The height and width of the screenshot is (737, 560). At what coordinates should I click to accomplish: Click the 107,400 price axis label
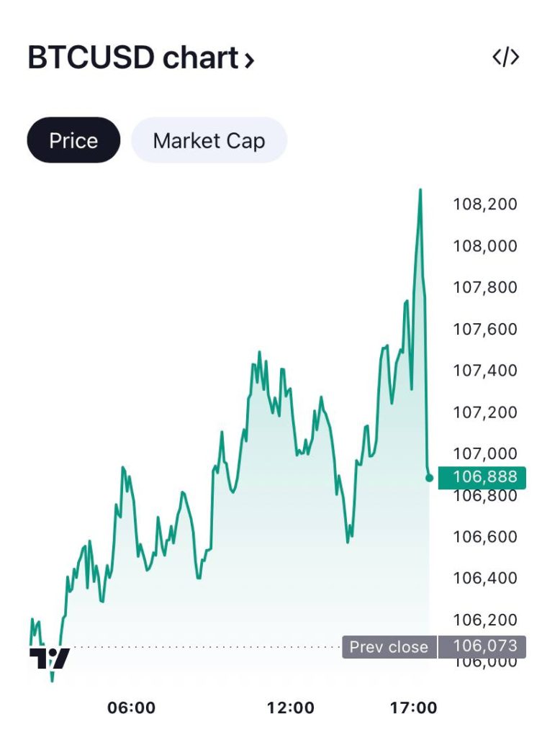[484, 371]
